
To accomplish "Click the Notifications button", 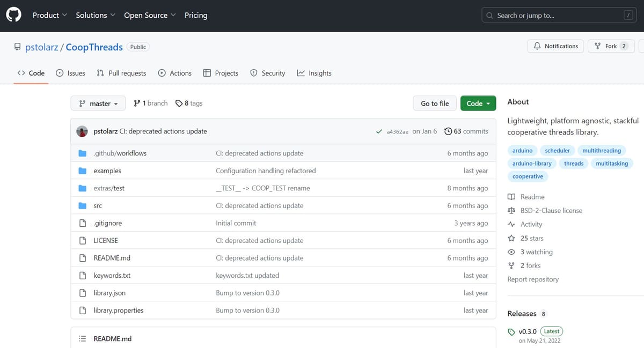I will coord(556,46).
